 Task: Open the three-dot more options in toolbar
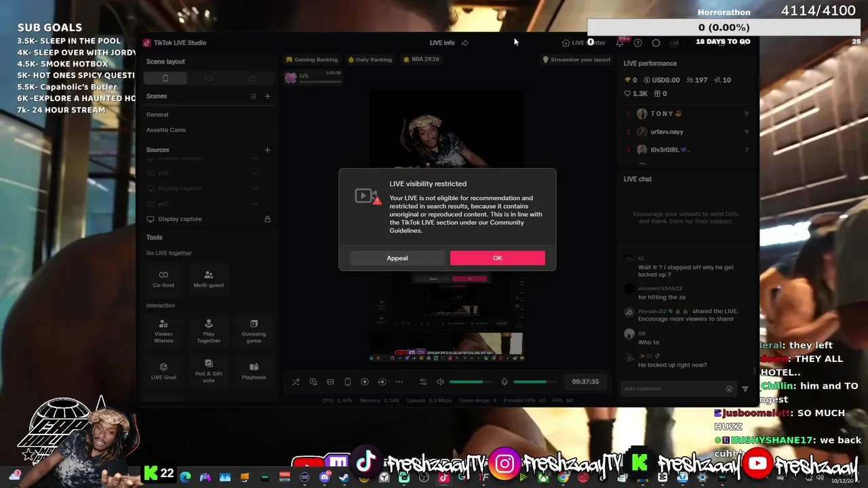(399, 382)
